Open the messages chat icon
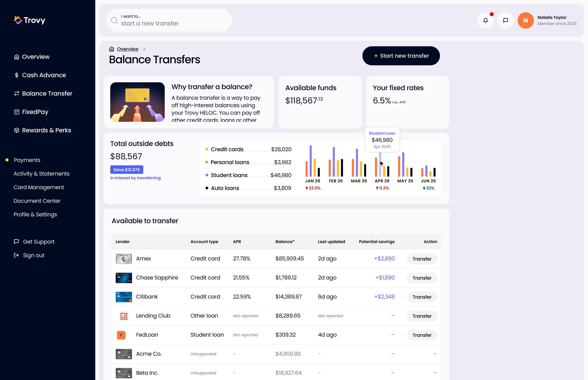This screenshot has width=588, height=380. coord(505,20)
